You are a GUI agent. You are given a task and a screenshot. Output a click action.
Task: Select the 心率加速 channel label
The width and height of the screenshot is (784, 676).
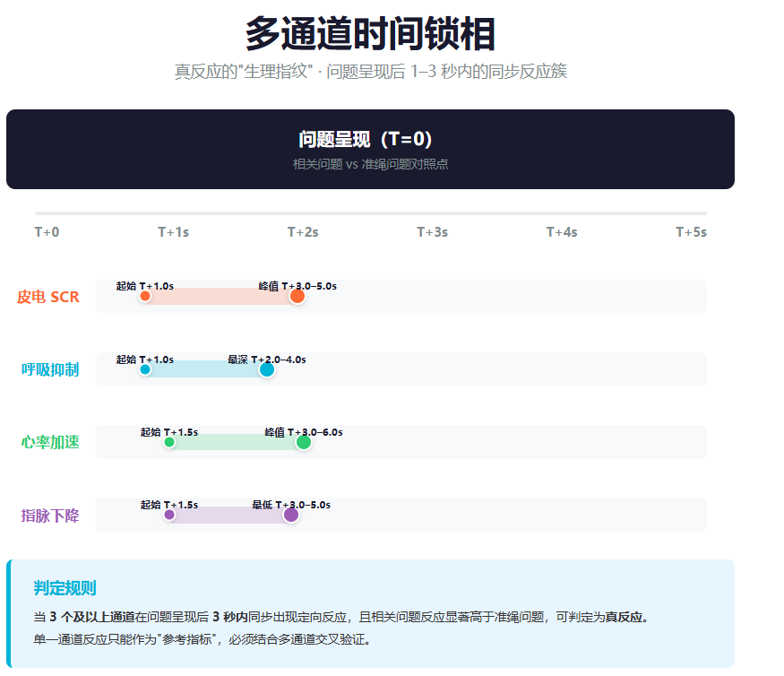pyautogui.click(x=50, y=442)
